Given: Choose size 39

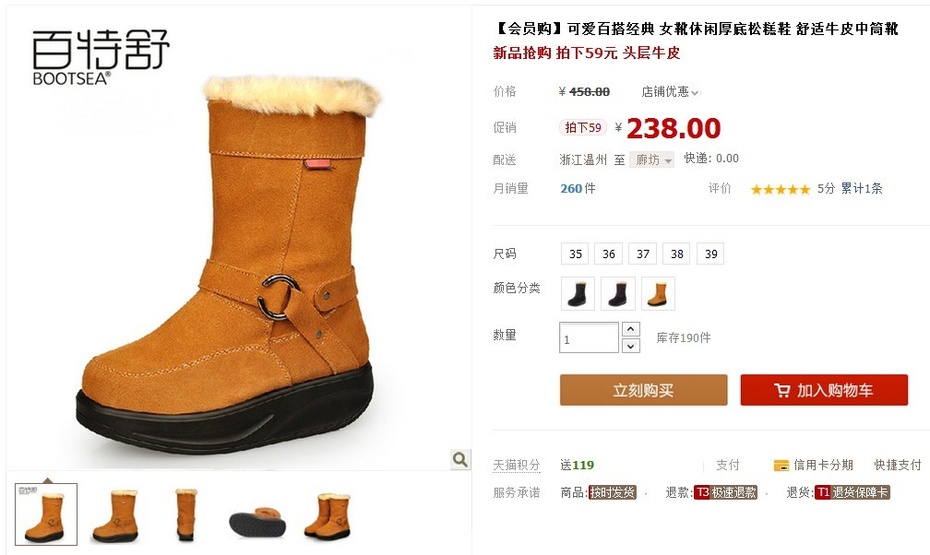Looking at the screenshot, I should pos(711,254).
